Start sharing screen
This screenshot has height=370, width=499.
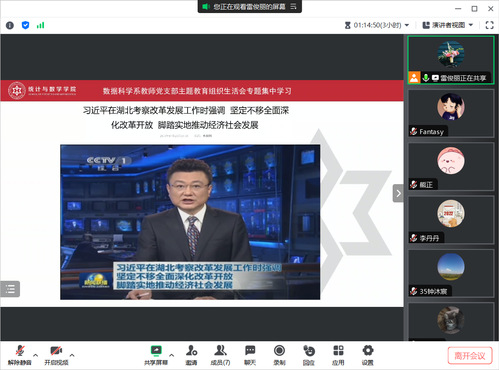tap(156, 355)
